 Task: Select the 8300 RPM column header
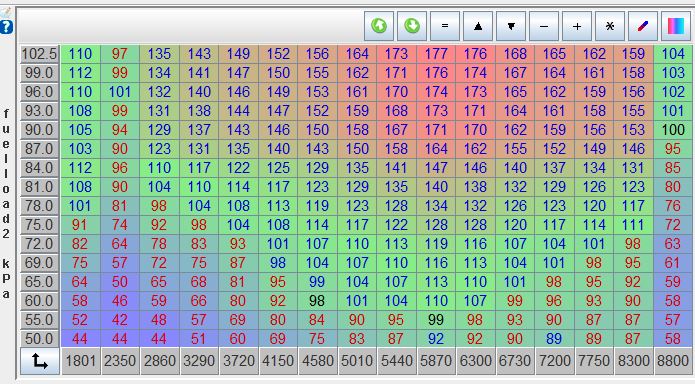point(633,361)
